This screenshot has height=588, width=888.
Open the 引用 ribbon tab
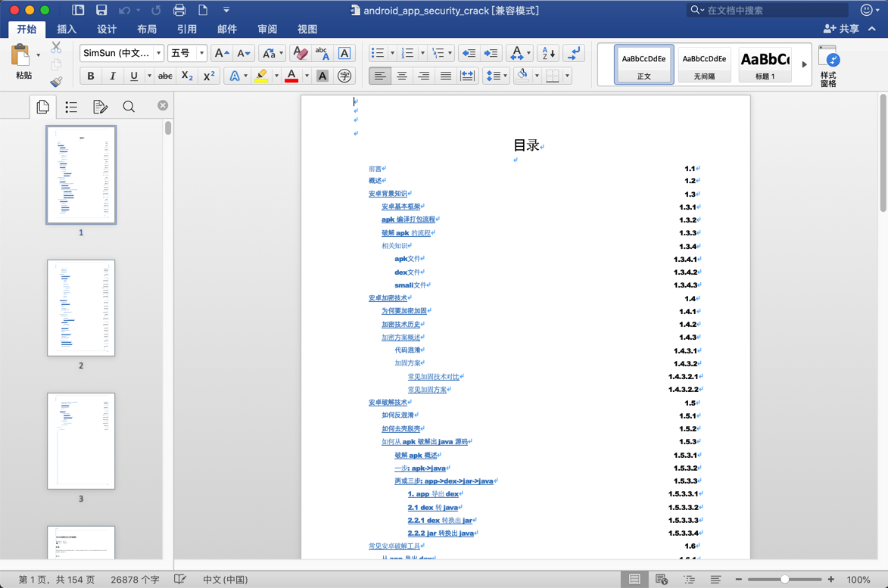click(187, 29)
